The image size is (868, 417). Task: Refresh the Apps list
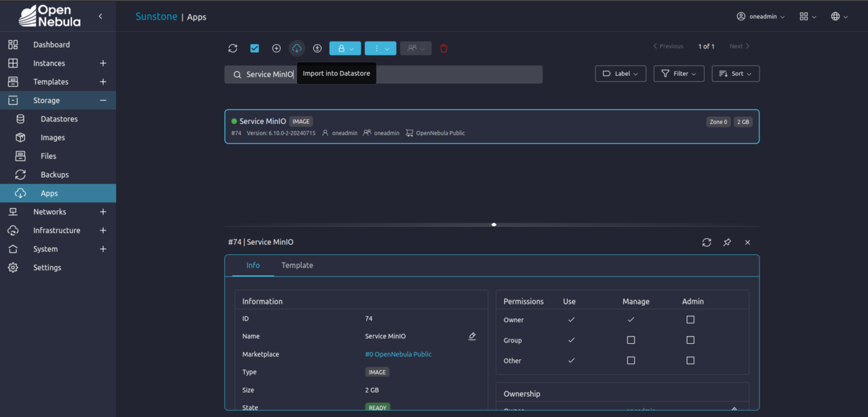pyautogui.click(x=233, y=48)
